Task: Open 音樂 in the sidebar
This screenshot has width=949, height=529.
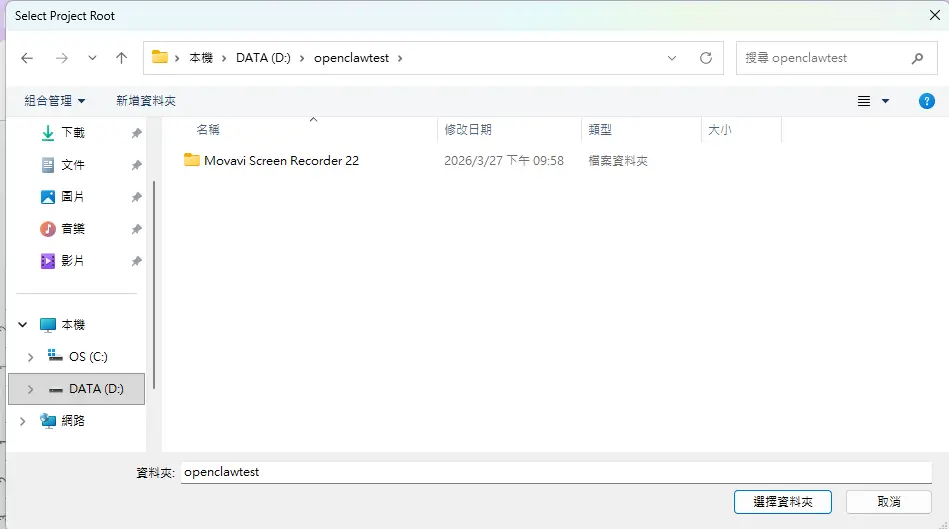Action: coord(73,229)
